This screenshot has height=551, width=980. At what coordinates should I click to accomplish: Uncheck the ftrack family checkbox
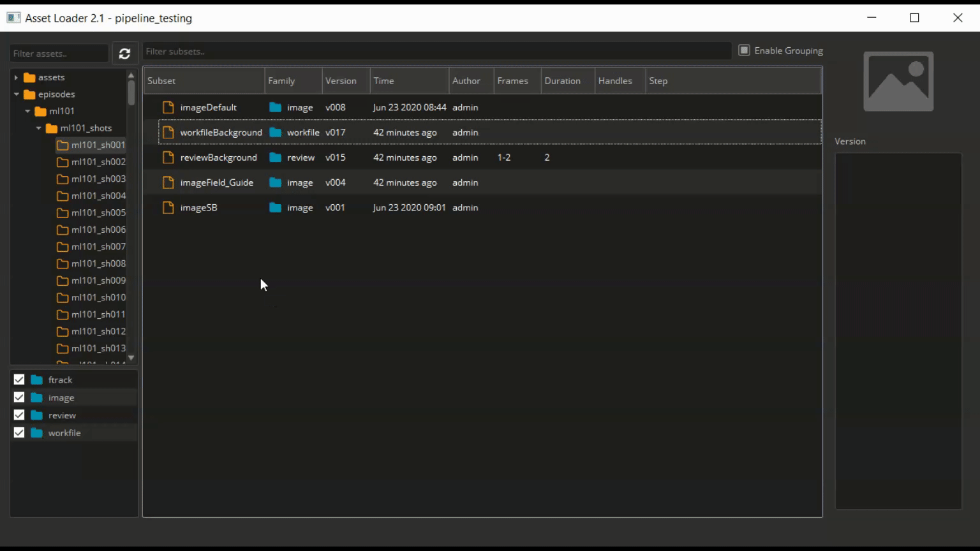pyautogui.click(x=19, y=379)
